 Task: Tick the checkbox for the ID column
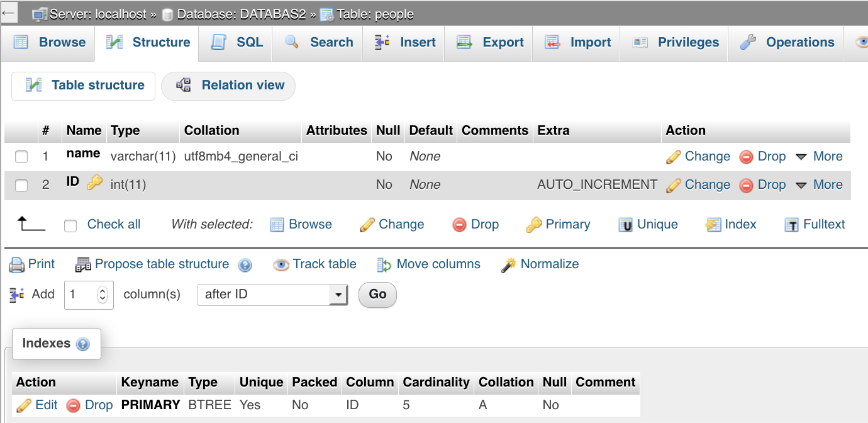(x=21, y=186)
